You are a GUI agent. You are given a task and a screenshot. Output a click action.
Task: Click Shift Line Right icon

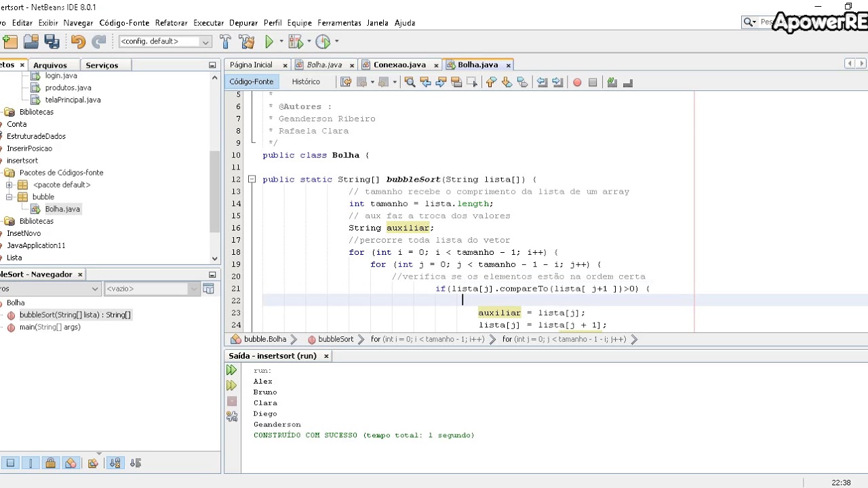[x=557, y=82]
